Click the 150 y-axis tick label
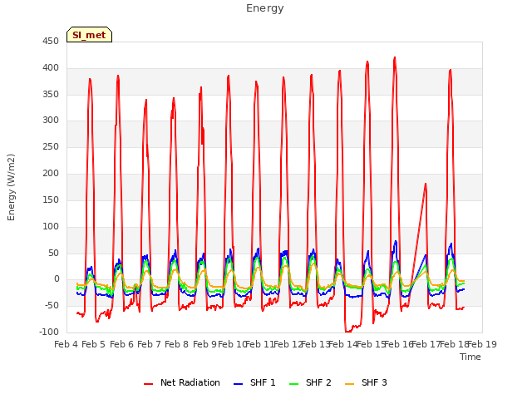Viewport: 532px width, 399px height. click(x=51, y=199)
